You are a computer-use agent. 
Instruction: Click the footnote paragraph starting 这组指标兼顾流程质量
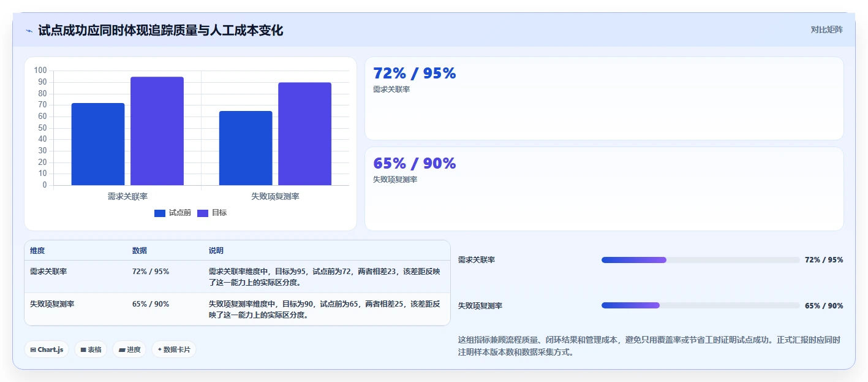[x=649, y=346]
